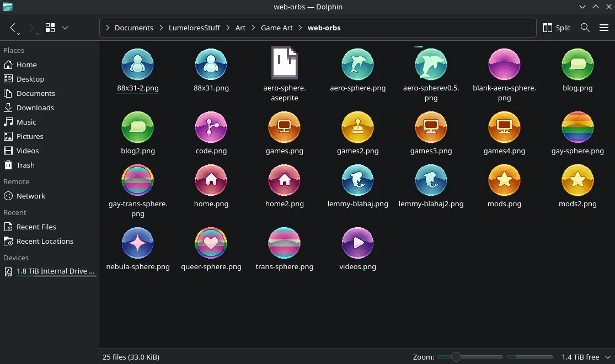The image size is (615, 364).
Task: Open the search tool
Action: (585, 28)
